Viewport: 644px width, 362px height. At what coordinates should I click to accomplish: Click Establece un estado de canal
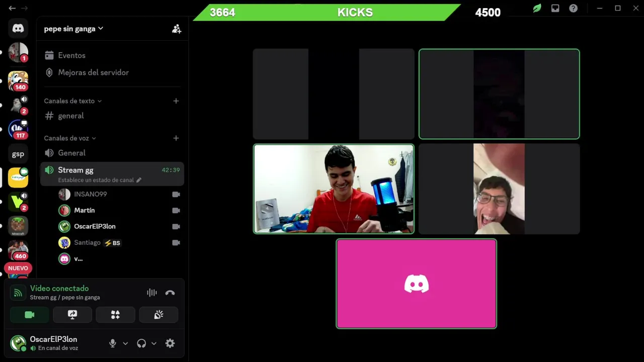[96, 180]
